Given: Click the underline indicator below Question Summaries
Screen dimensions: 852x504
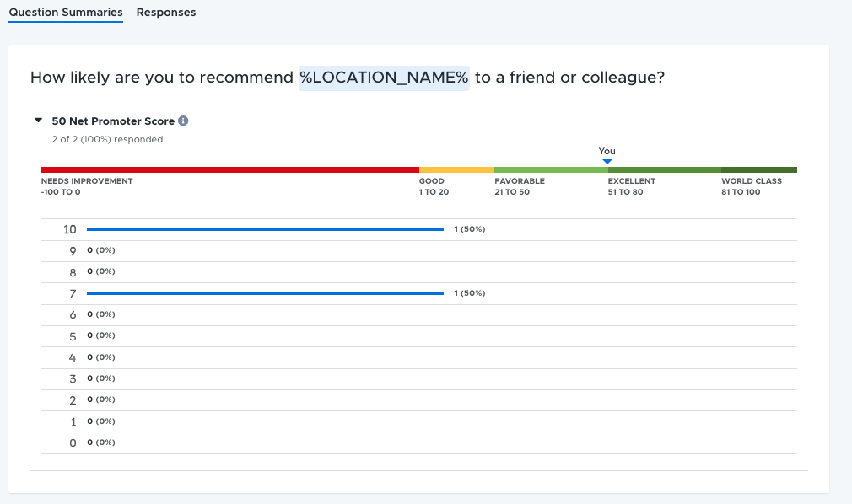Looking at the screenshot, I should pos(65,23).
